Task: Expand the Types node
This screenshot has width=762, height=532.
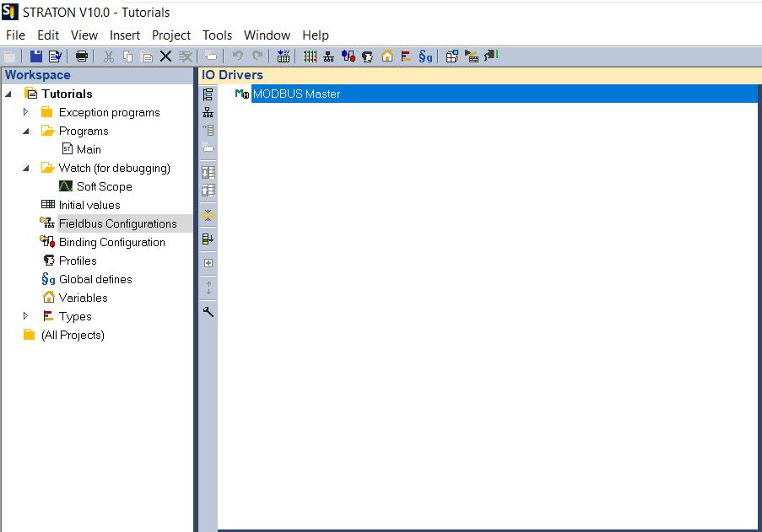Action: (x=26, y=316)
